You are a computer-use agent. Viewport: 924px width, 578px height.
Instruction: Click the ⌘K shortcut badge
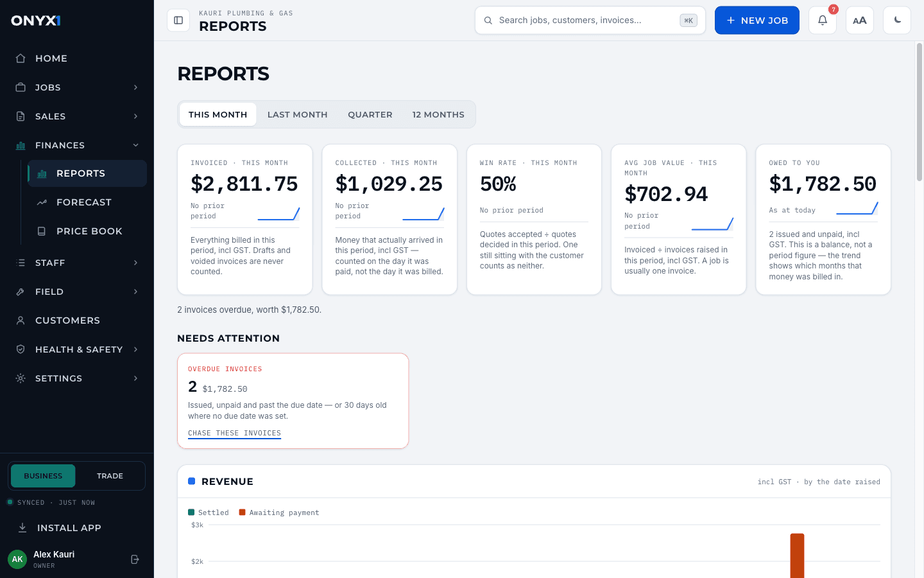coord(689,21)
